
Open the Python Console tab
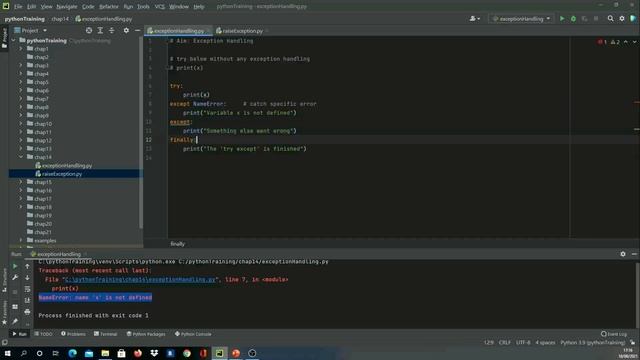click(x=193, y=334)
